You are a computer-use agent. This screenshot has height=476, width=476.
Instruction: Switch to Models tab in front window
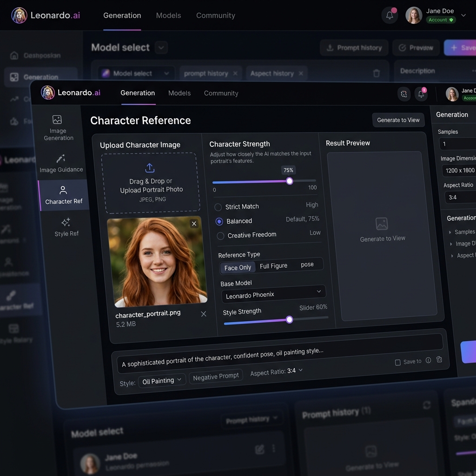point(179,93)
